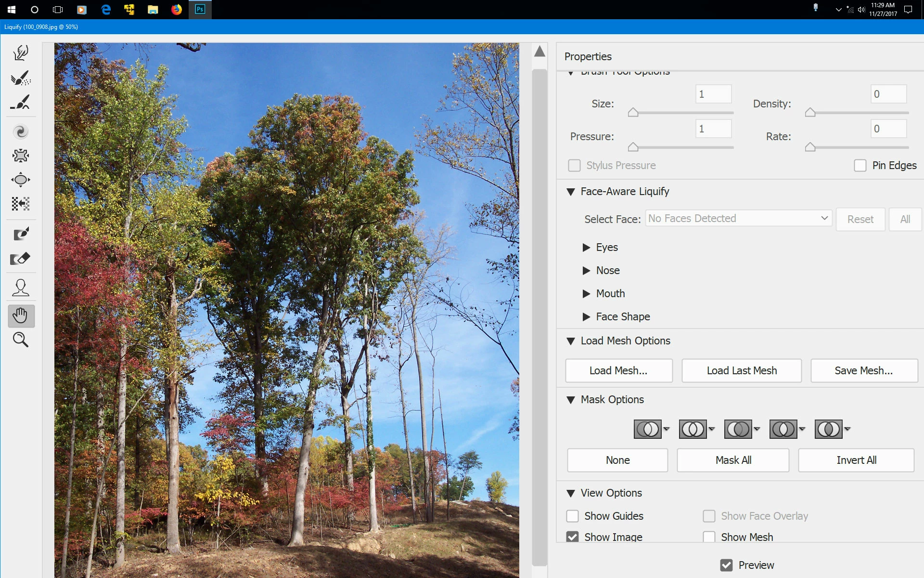
Task: Collapse the Load Mesh Options section
Action: coord(571,341)
